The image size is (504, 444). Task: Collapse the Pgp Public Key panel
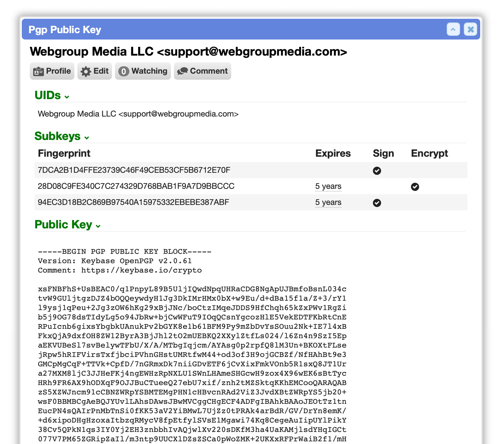click(x=453, y=29)
